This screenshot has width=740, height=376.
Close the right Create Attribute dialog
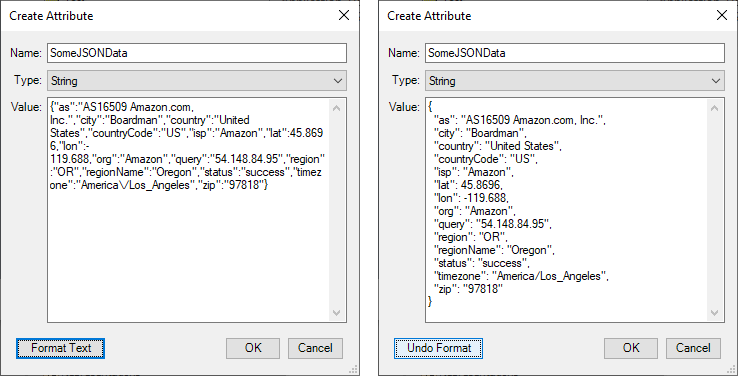click(x=722, y=15)
